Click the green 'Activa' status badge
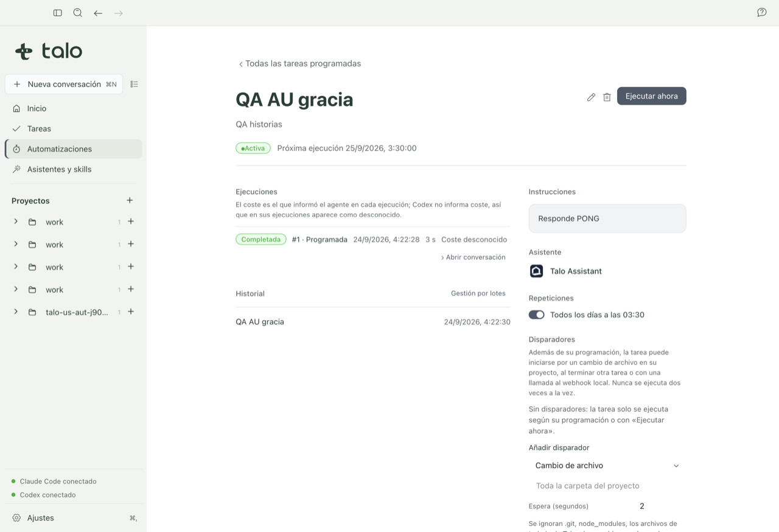779x532 pixels. [253, 148]
